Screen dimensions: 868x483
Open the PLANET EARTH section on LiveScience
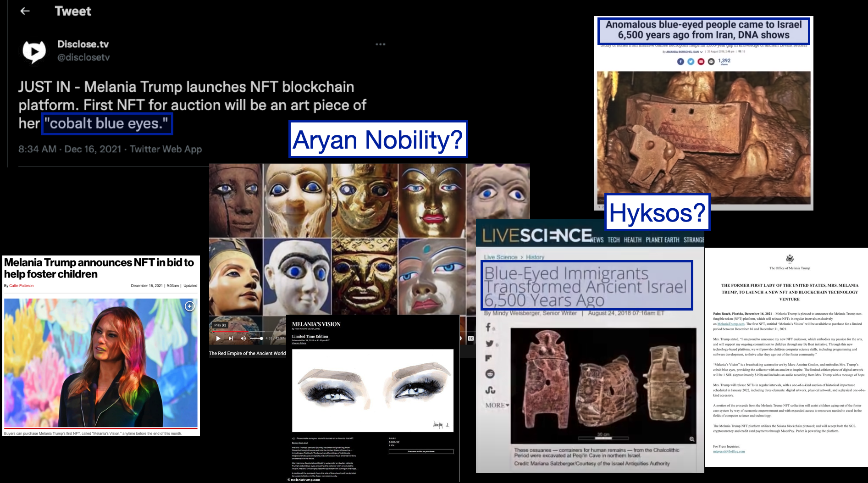click(663, 240)
